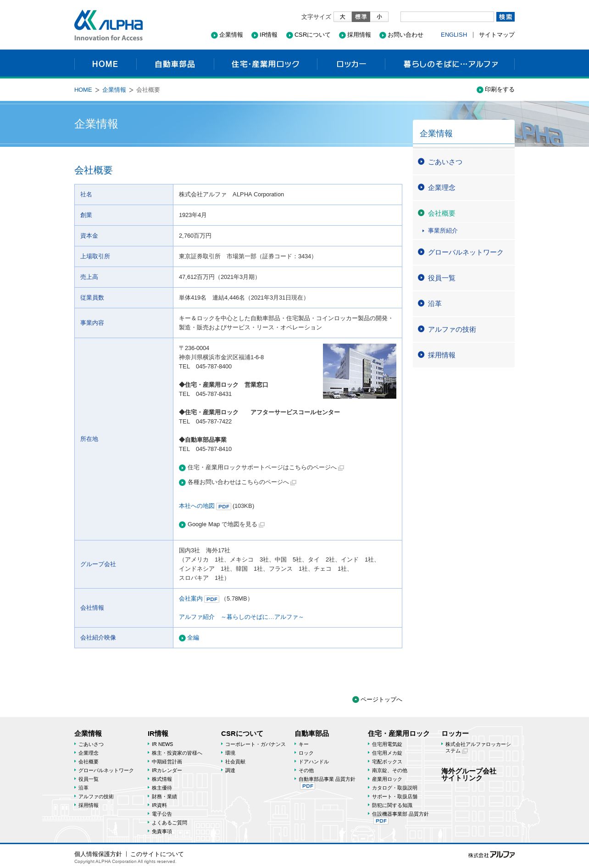Open 本社への地図 PDF link
This screenshot has height=868, width=589.
pos(197,506)
